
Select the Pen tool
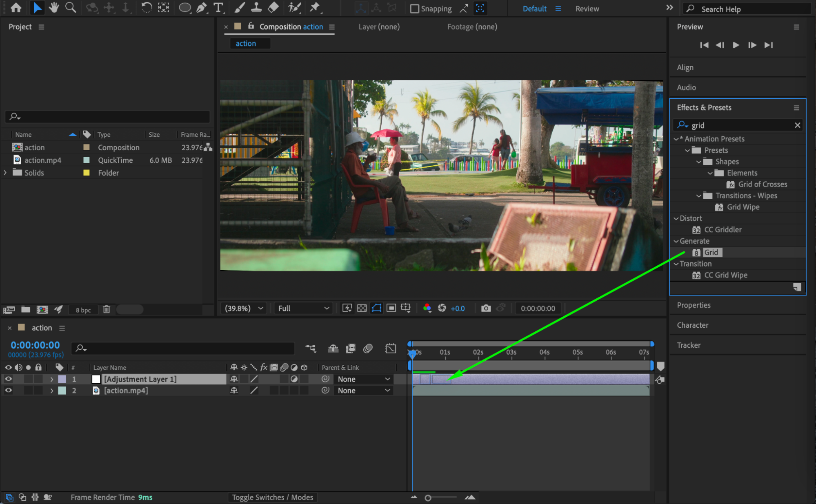tap(202, 7)
